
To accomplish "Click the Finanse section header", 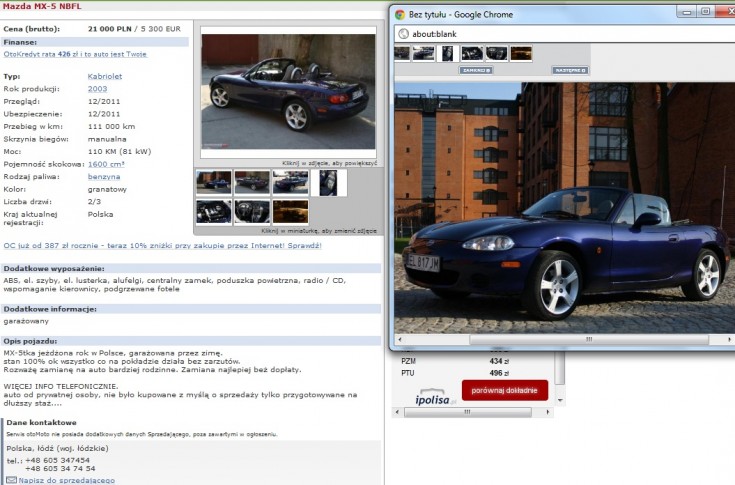I will 95,42.
